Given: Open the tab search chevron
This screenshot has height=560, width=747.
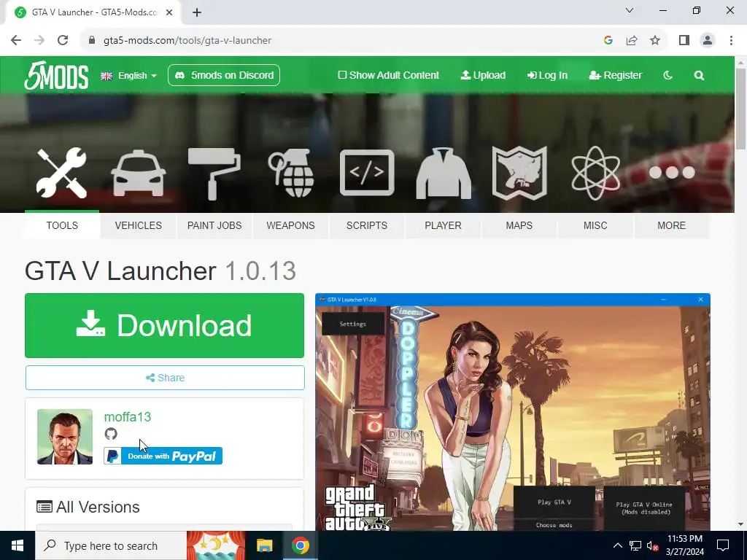Looking at the screenshot, I should pos(630,10).
